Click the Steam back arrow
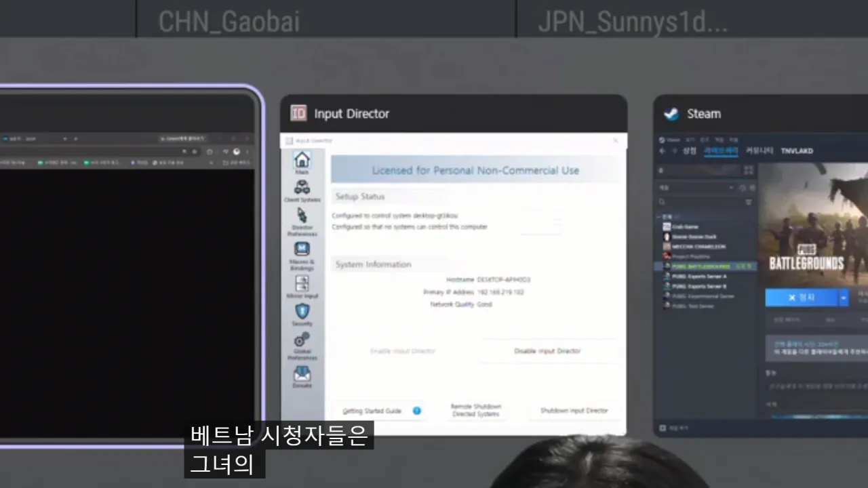The height and width of the screenshot is (488, 868). pyautogui.click(x=663, y=150)
